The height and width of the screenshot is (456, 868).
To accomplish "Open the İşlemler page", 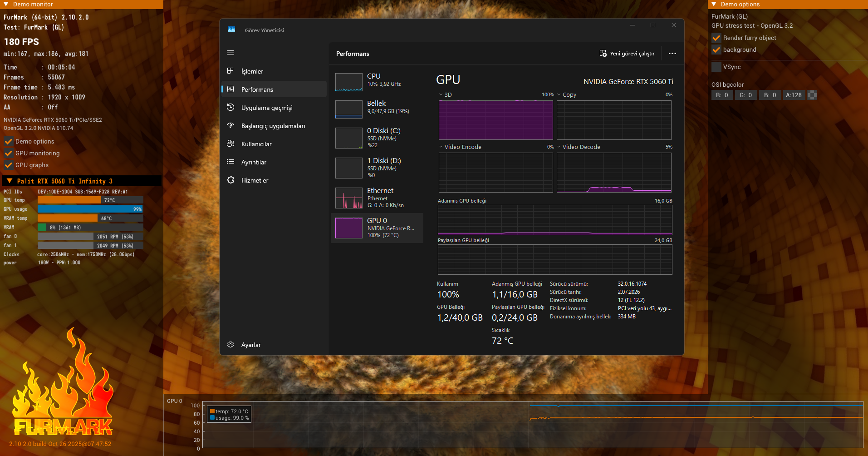I will (274, 71).
